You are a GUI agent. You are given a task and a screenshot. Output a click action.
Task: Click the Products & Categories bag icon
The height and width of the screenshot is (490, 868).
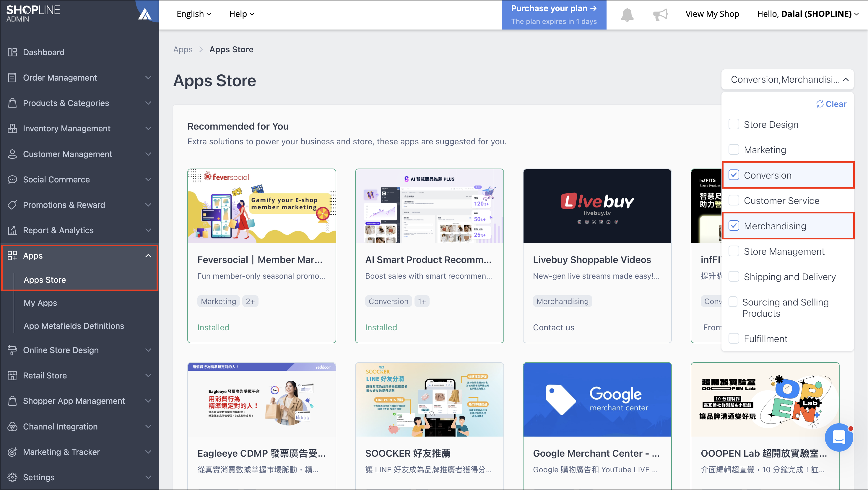(12, 103)
